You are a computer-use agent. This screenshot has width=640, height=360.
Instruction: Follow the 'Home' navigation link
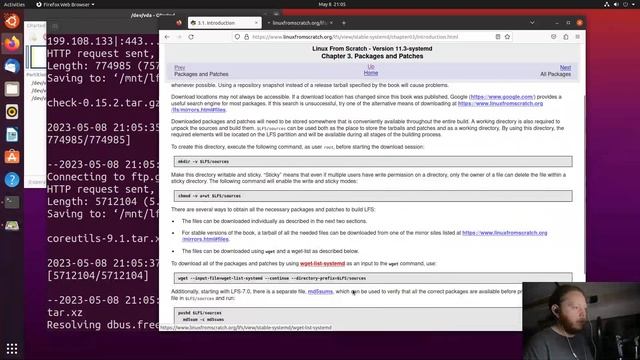[x=371, y=73]
